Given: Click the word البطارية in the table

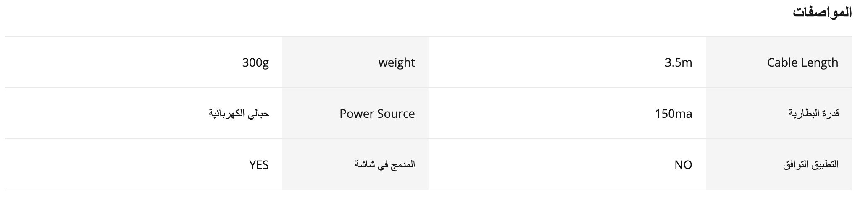Looking at the screenshot, I should (804, 114).
